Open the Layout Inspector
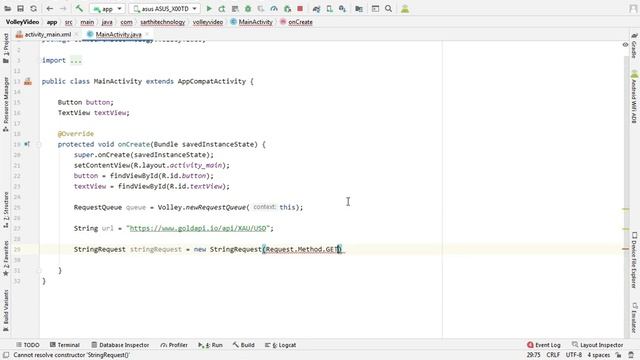Image resolution: width=640 pixels, height=360 pixels. pos(598,345)
